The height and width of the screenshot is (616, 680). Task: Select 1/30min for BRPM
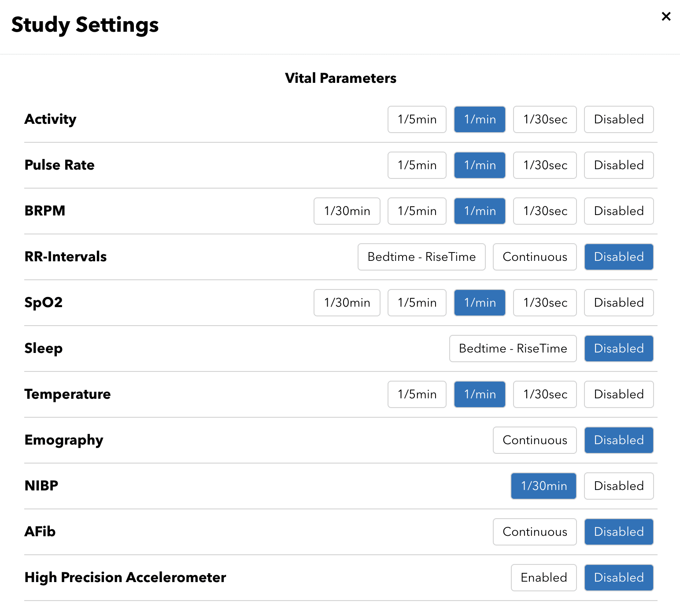click(x=347, y=211)
